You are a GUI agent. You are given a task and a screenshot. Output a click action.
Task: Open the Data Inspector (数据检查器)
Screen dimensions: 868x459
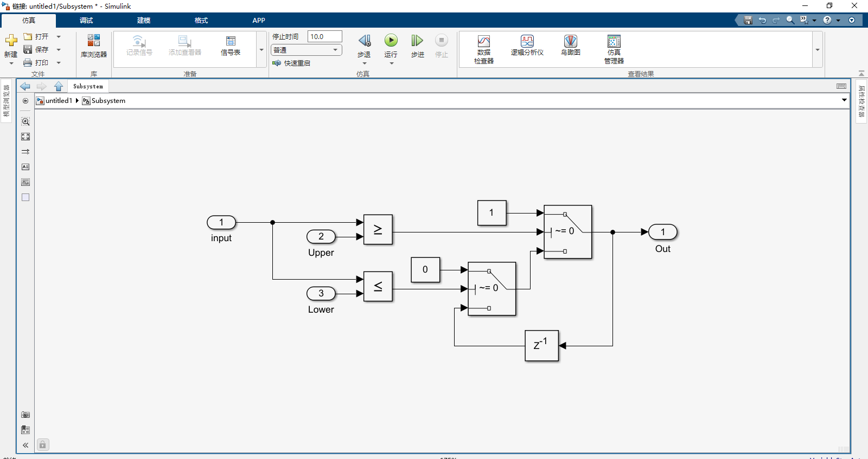tap(484, 49)
